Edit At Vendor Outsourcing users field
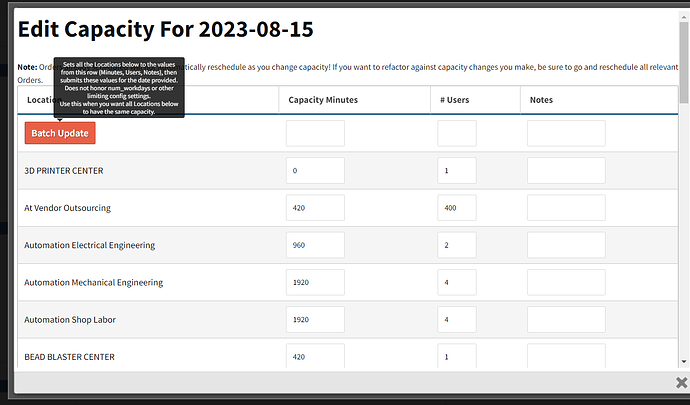This screenshot has width=690, height=405. point(457,208)
